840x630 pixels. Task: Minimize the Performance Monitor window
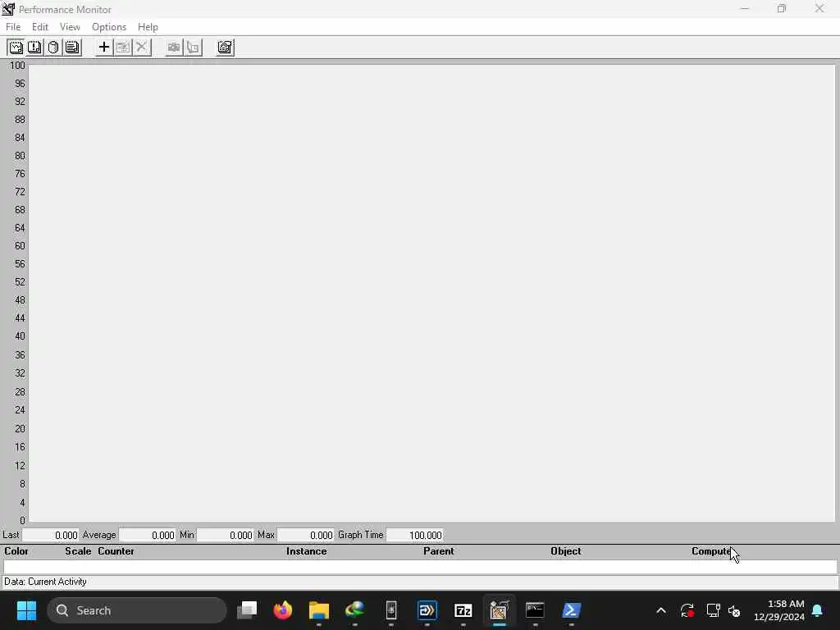click(x=745, y=8)
